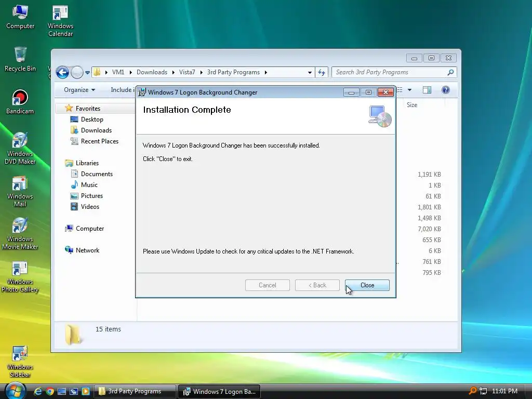Maximize the Explorer window
Image resolution: width=532 pixels, height=399 pixels.
click(431, 58)
